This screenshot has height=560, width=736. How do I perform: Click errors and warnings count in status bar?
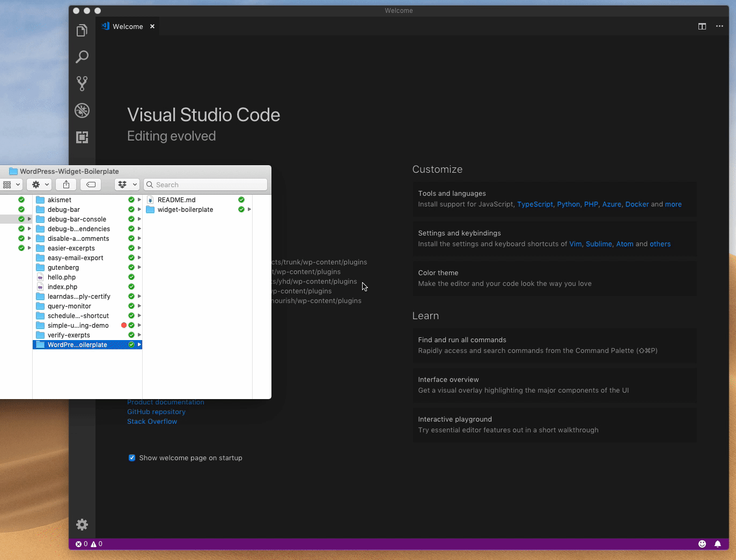coord(89,544)
